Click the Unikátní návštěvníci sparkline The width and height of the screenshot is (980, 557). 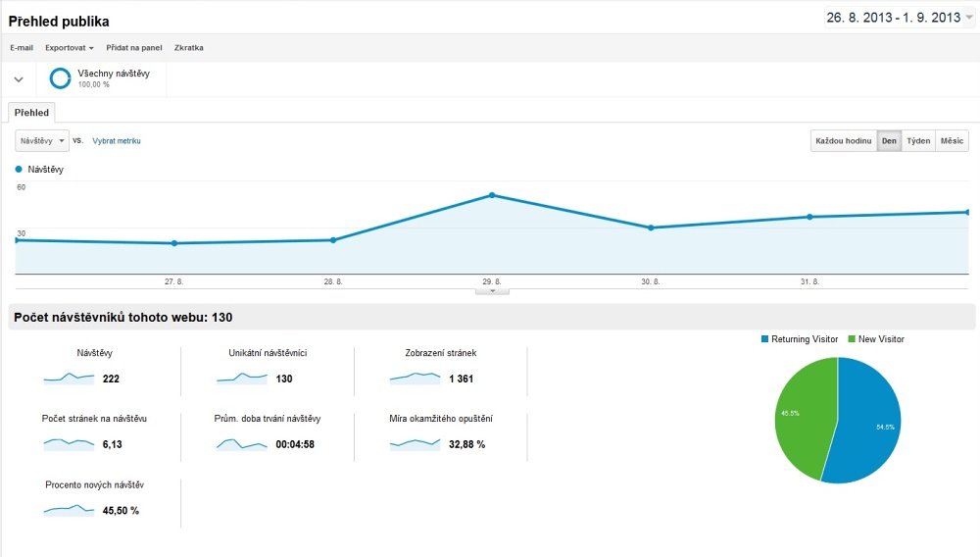[242, 378]
